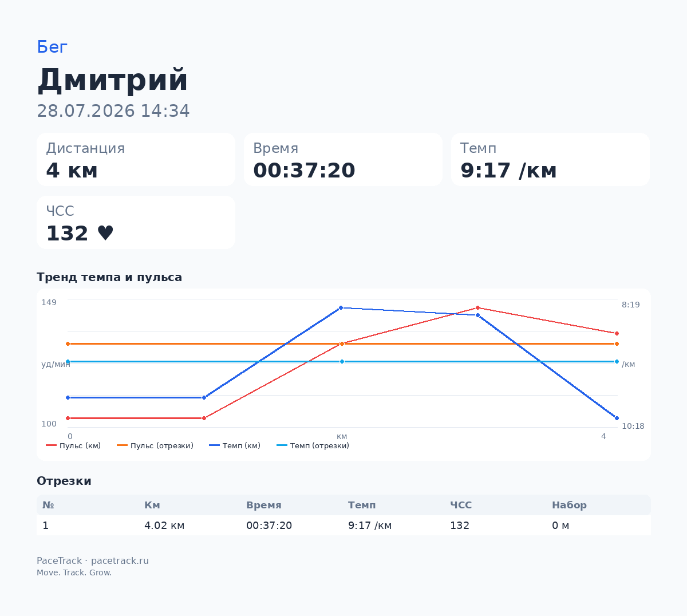The image size is (687, 616).
Task: Select the peak blue pace data point
Action: [341, 307]
